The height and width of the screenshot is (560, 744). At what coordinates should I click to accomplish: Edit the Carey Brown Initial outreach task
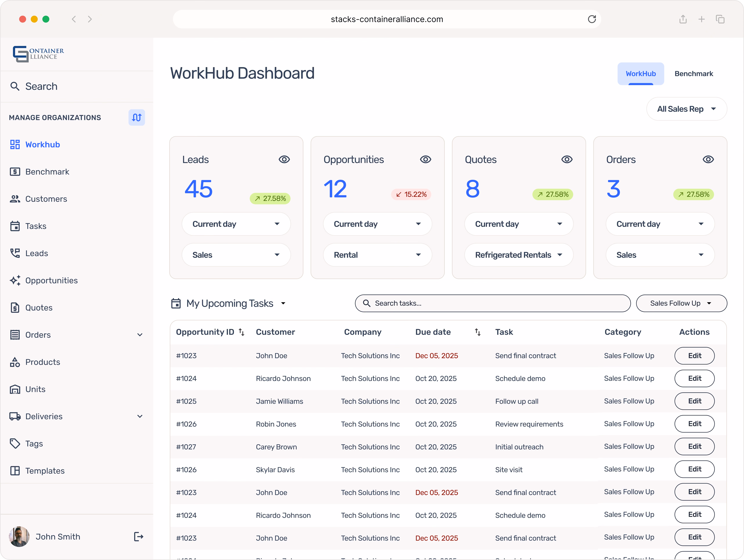[x=694, y=446]
